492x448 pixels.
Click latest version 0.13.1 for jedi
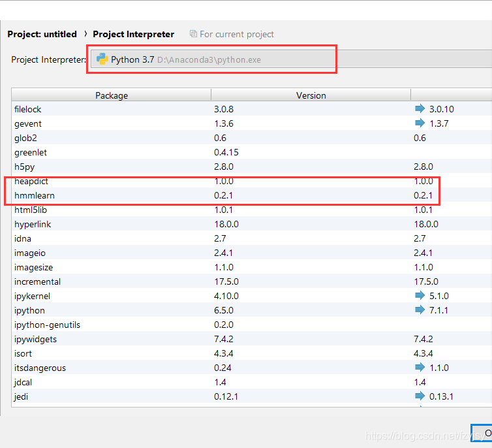click(x=441, y=396)
